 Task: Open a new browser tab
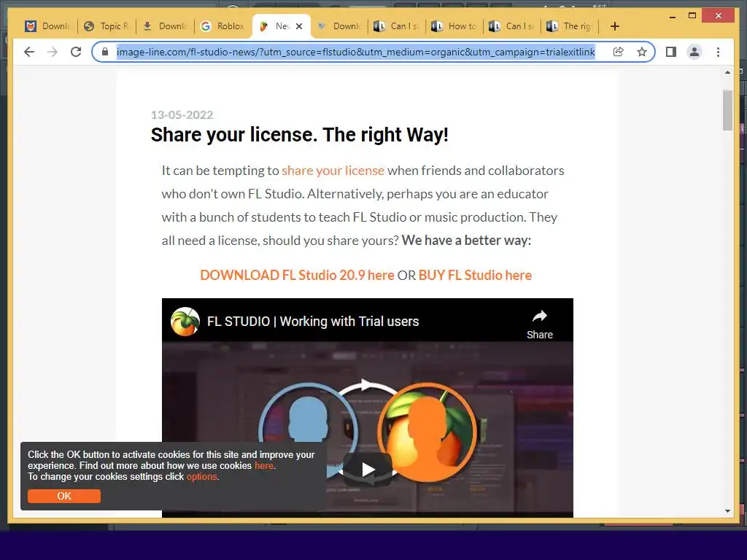click(614, 26)
